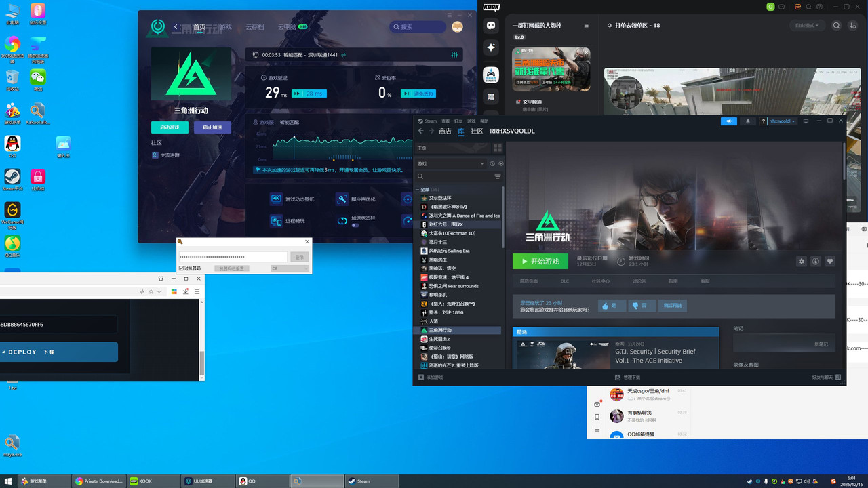
Task: Open game settings gear in Steam library
Action: (802, 262)
